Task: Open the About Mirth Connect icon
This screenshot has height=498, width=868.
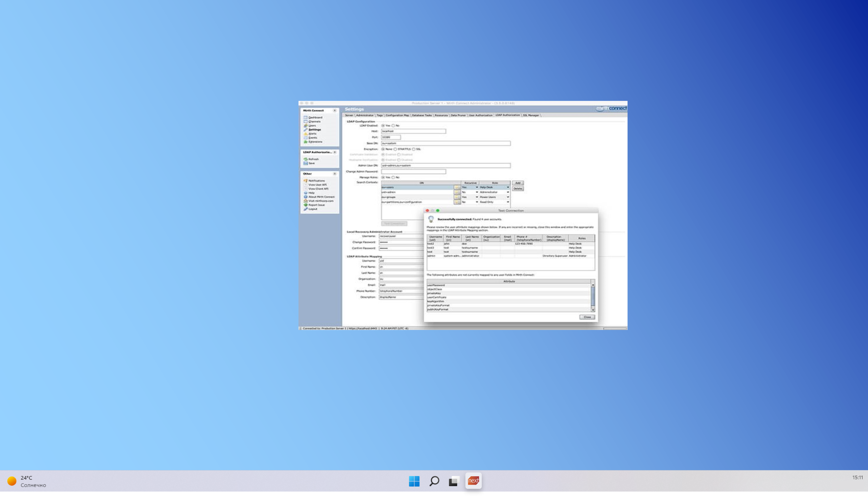Action: [x=305, y=197]
